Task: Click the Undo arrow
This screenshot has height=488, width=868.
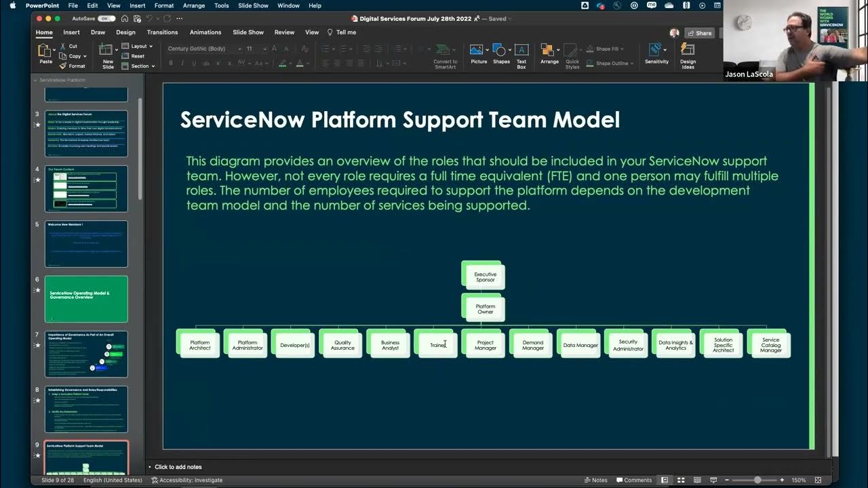Action: click(x=149, y=18)
